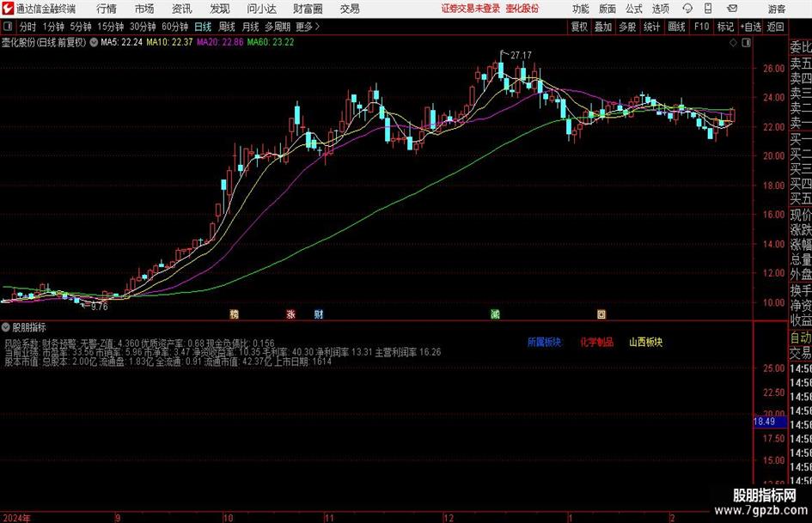Click the 2024年 date axis label

pos(16,518)
